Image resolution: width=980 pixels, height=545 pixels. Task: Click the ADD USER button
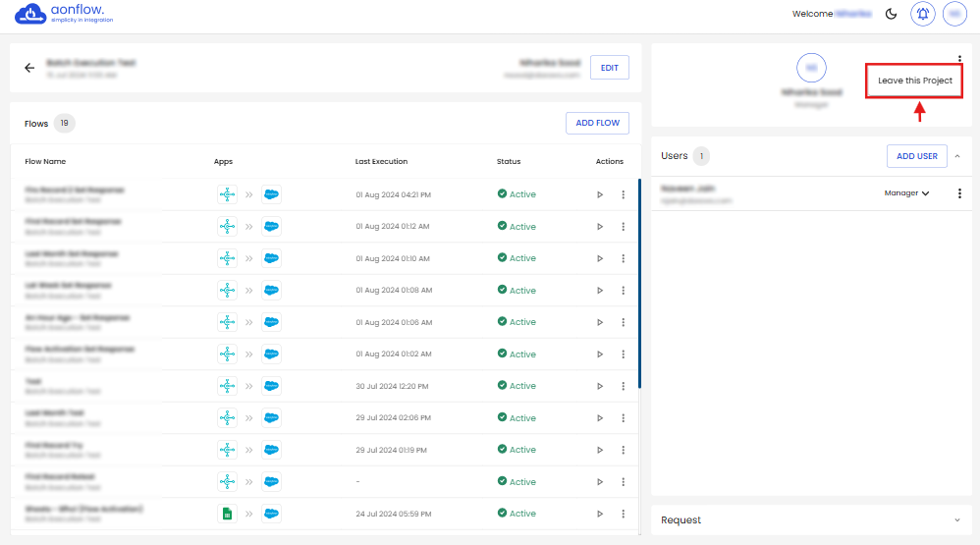pyautogui.click(x=916, y=156)
